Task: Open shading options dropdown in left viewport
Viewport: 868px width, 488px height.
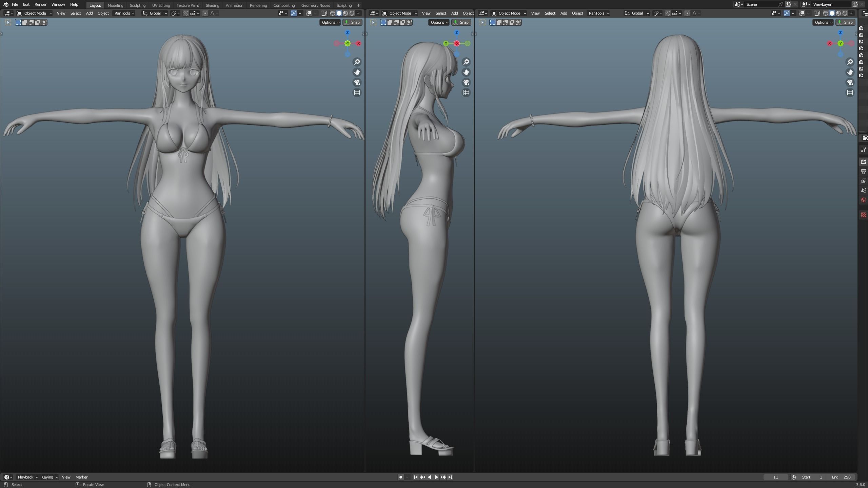Action: 358,13
